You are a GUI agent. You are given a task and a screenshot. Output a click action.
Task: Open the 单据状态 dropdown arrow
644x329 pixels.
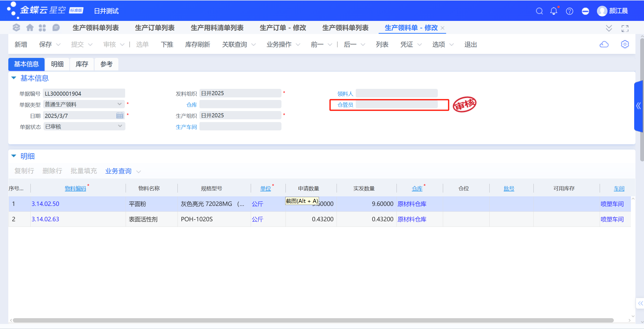[120, 126]
